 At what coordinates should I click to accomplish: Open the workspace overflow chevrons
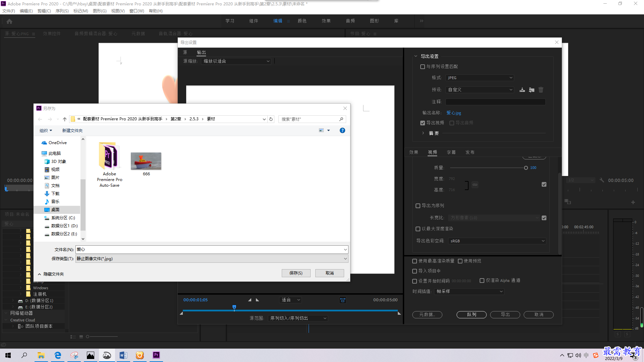pos(421,21)
